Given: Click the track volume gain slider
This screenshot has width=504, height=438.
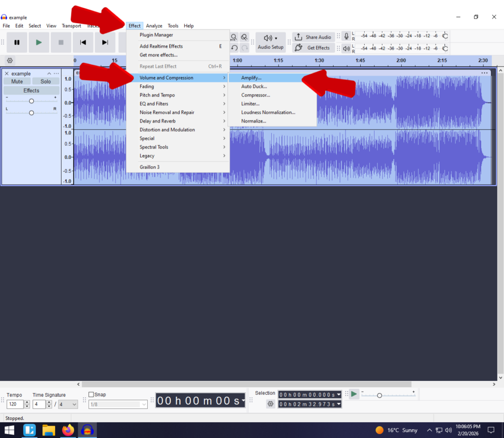Looking at the screenshot, I should pos(31,101).
